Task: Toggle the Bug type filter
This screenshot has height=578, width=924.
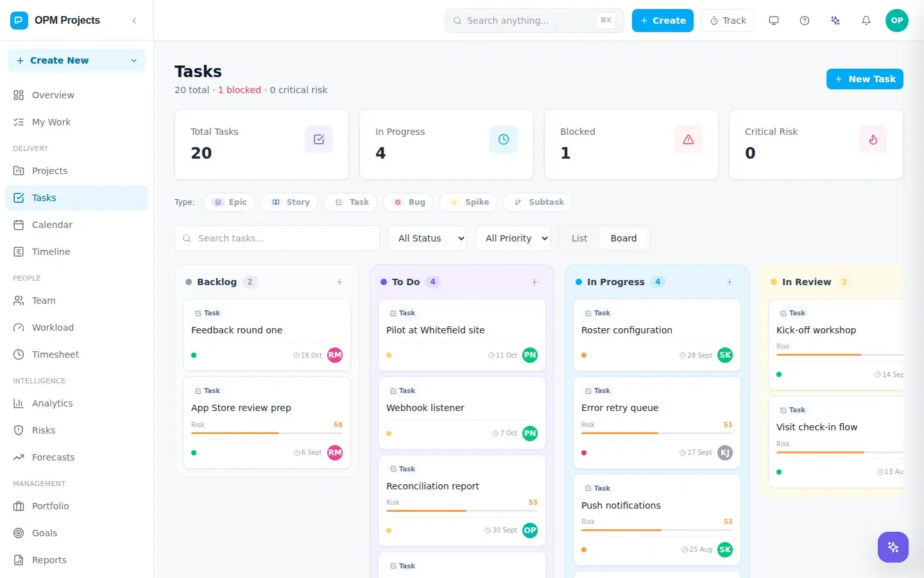Action: (409, 202)
